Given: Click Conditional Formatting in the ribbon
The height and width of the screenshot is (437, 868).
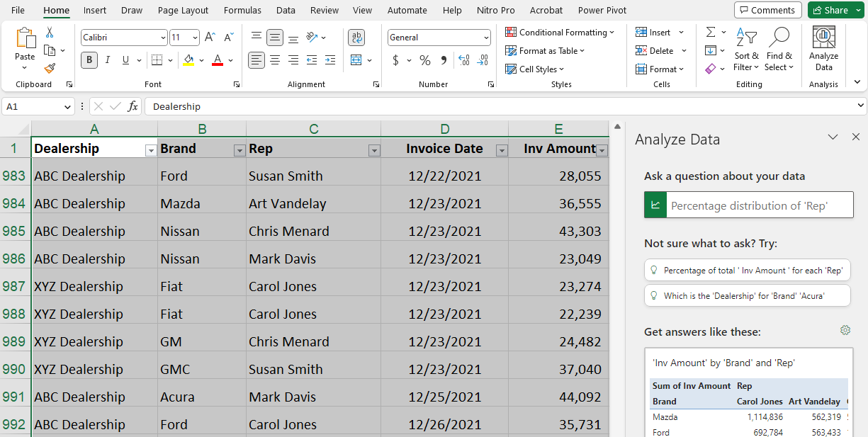Looking at the screenshot, I should click(x=560, y=32).
